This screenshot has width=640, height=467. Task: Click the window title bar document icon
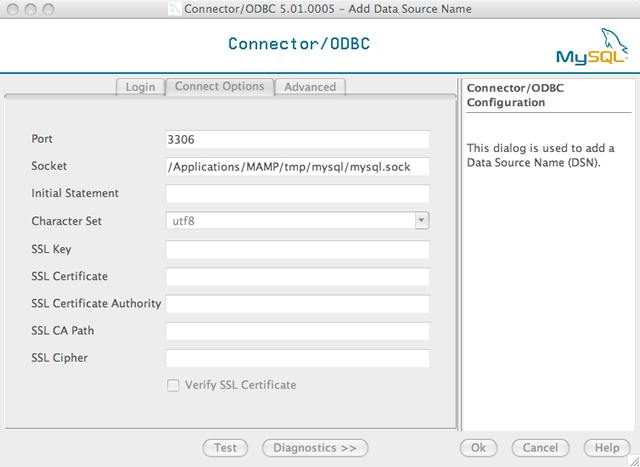(175, 9)
